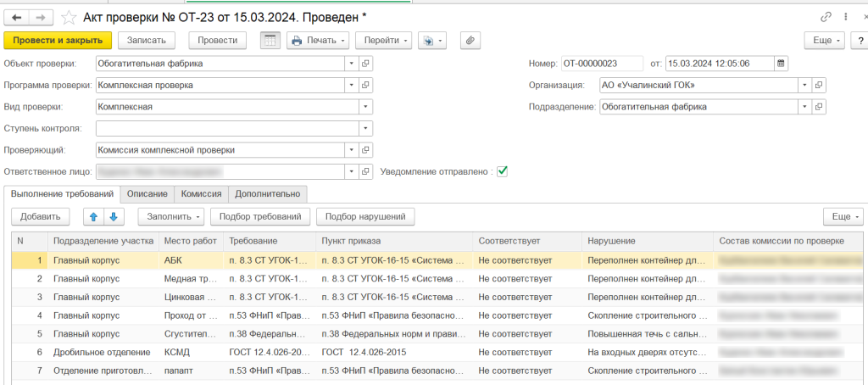
Task: Click the create-based-on icon dropdown
Action: (x=431, y=40)
